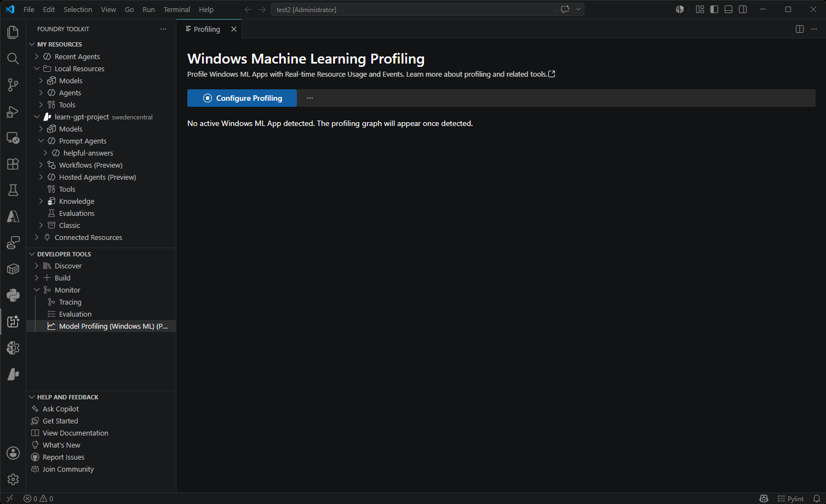Open editor More Actions ellipsis
This screenshot has width=826, height=504.
point(813,29)
